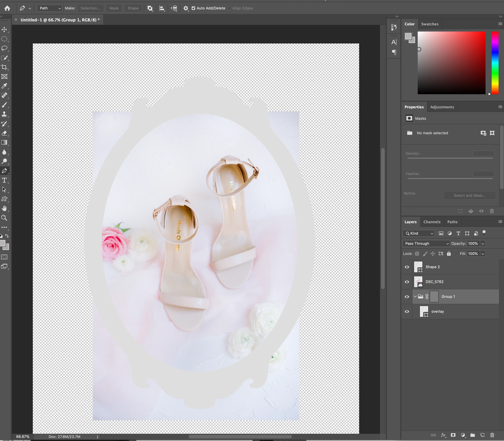This screenshot has height=441, width=504.
Task: Click the delete layer trash icon
Action: 492,435
